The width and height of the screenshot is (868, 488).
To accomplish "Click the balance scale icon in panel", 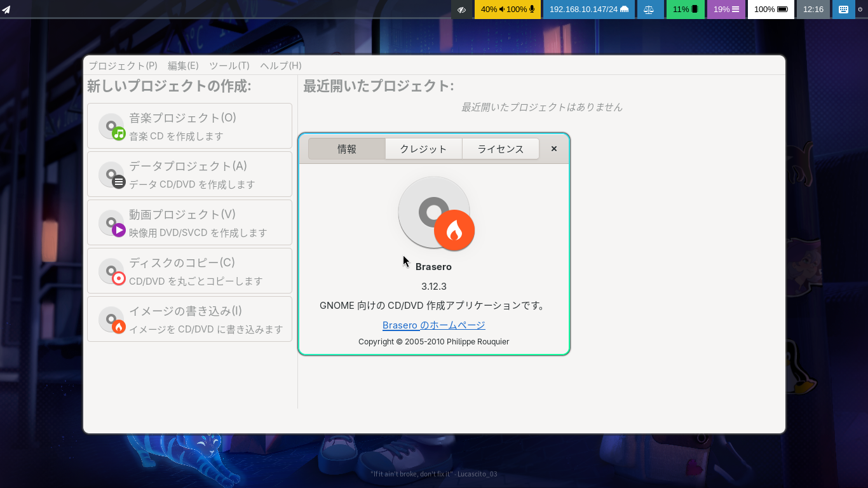I will coord(649,10).
